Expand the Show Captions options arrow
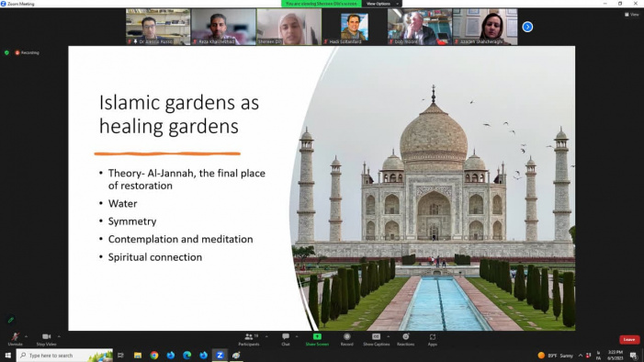This screenshot has width=644, height=362. [388, 336]
